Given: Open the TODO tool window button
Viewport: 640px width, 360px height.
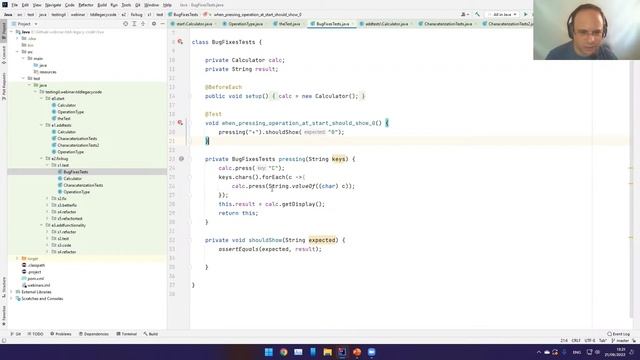Looking at the screenshot, I should (x=36, y=334).
